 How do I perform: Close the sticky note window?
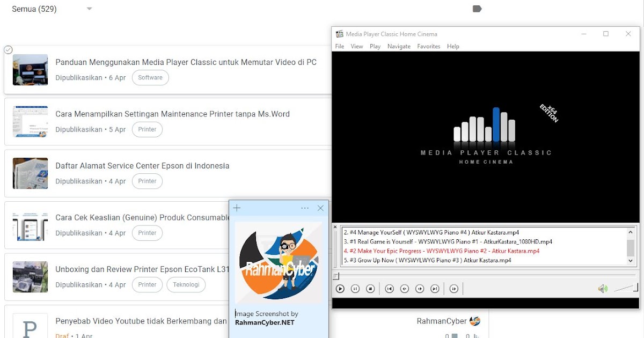pyautogui.click(x=320, y=208)
